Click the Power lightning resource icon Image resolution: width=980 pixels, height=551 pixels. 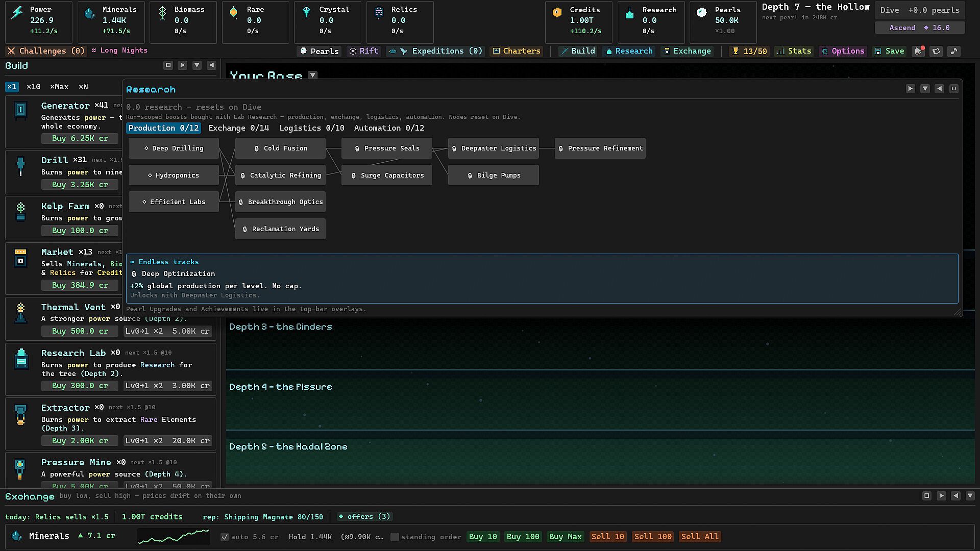click(18, 12)
